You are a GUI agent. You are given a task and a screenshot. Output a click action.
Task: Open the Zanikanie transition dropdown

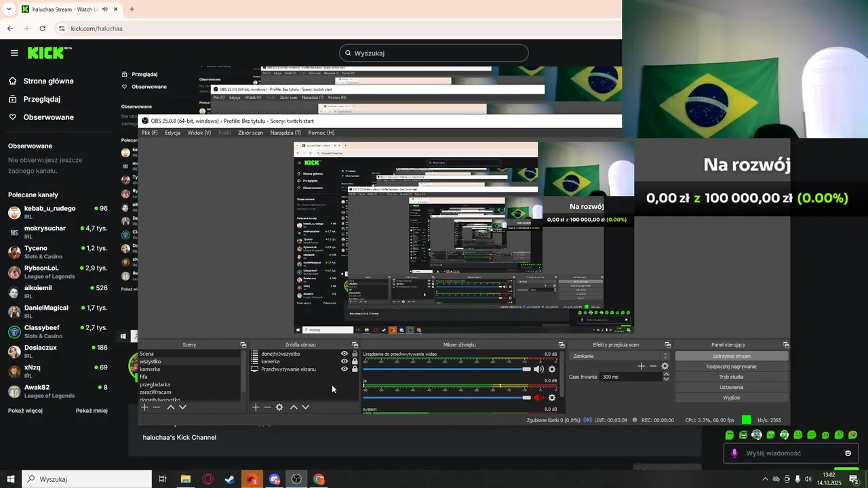click(x=620, y=356)
